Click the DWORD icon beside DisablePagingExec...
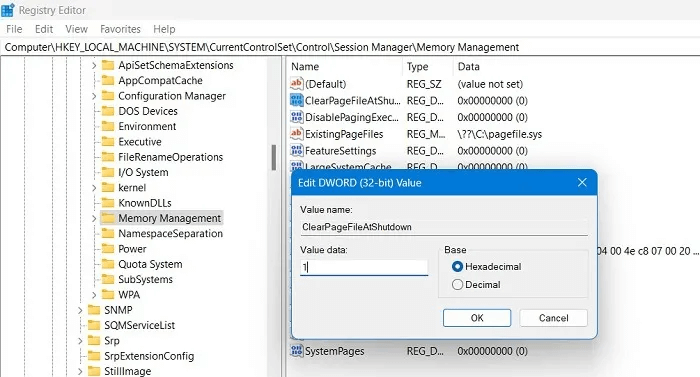Viewport: 700px width, 377px height. tap(296, 117)
